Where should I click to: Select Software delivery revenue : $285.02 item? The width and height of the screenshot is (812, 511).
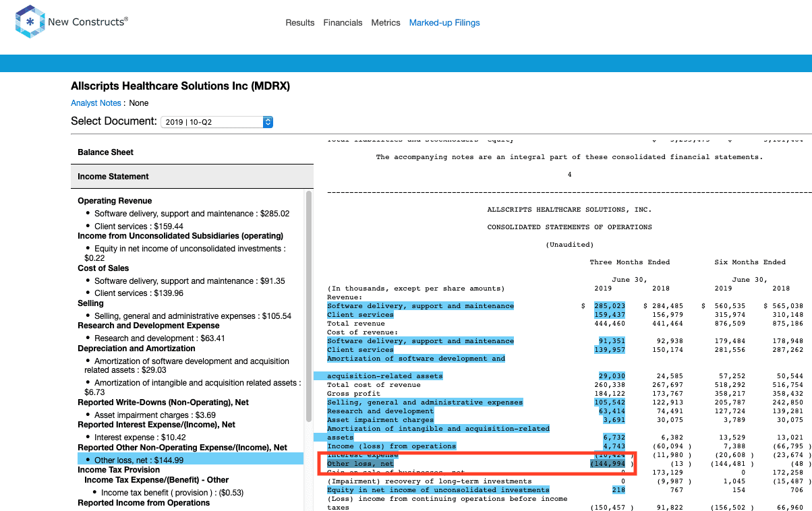click(x=192, y=214)
